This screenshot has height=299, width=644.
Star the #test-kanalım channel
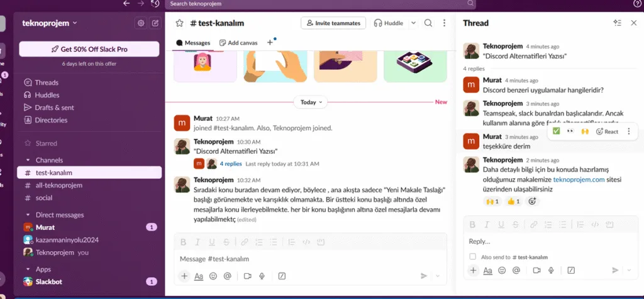pos(179,23)
